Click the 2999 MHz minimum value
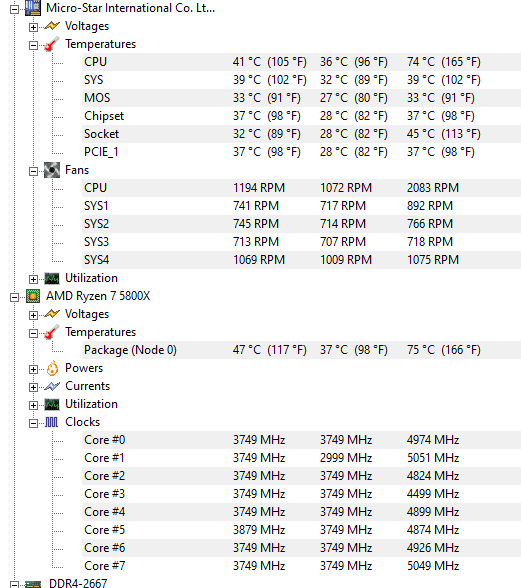This screenshot has width=521, height=588. pyautogui.click(x=346, y=458)
